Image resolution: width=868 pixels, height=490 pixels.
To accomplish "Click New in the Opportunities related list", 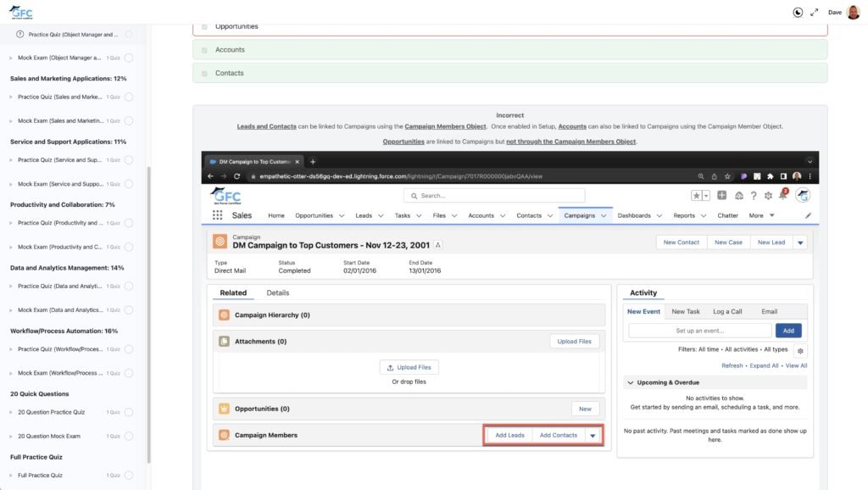I will [x=585, y=409].
